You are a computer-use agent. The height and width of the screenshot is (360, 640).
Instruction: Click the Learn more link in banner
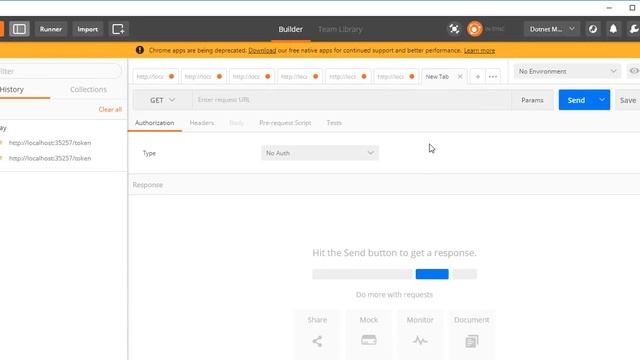[479, 51]
